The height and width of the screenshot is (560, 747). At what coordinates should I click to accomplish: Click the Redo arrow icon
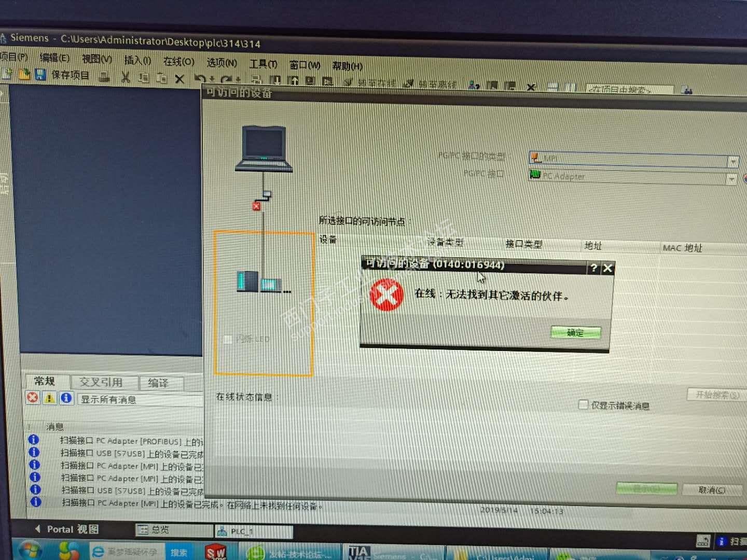pyautogui.click(x=227, y=79)
